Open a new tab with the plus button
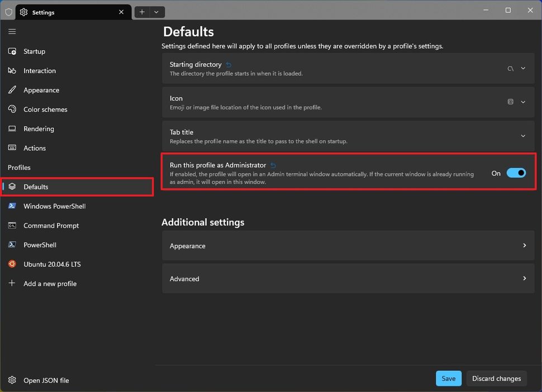542x392 pixels. 141,12
